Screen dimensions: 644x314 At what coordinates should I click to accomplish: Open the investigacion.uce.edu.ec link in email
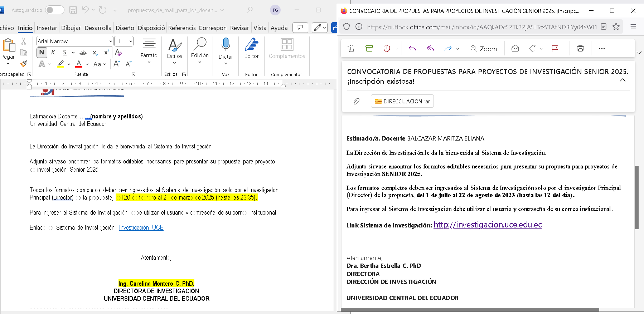point(488,225)
